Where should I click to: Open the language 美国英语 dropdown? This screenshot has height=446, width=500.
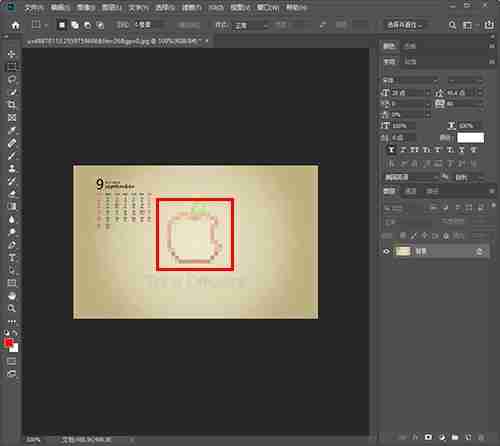[412, 177]
